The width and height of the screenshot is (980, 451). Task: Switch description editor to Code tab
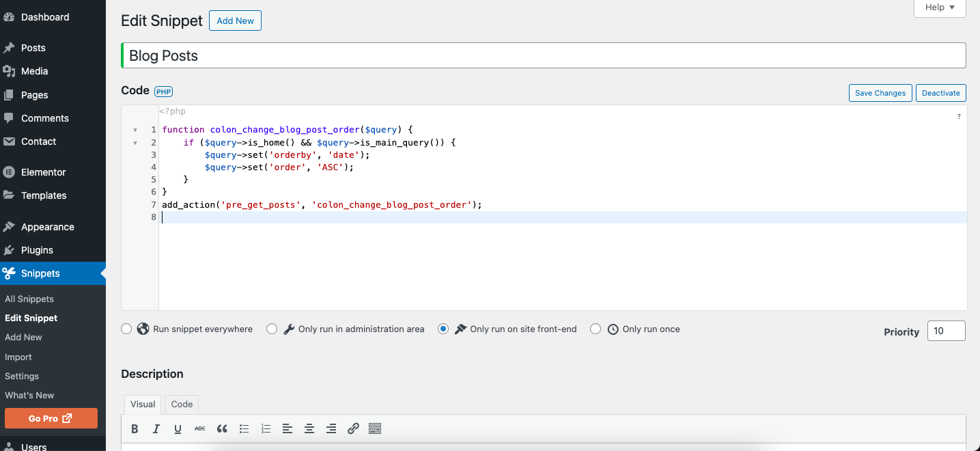(x=182, y=404)
